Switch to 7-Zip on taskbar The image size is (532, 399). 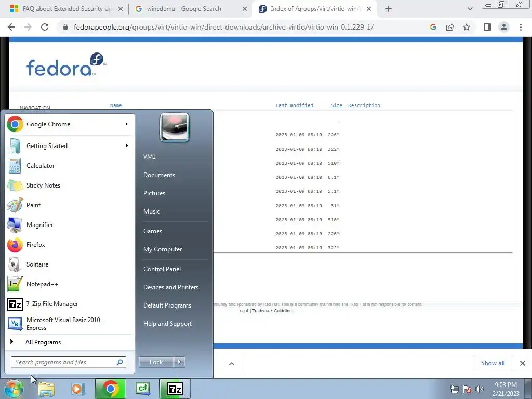(175, 389)
